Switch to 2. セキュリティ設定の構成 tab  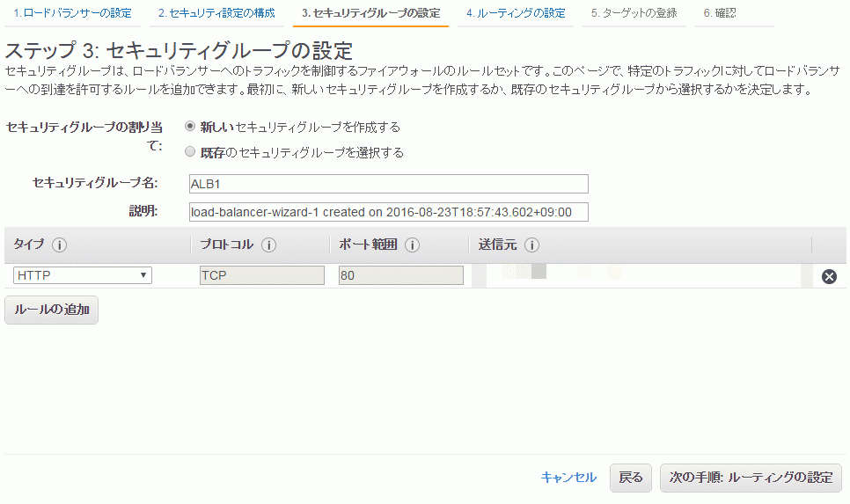tap(216, 13)
